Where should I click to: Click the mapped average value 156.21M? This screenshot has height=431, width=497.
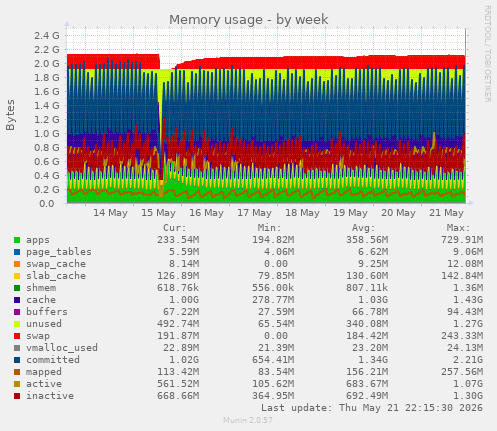367,372
